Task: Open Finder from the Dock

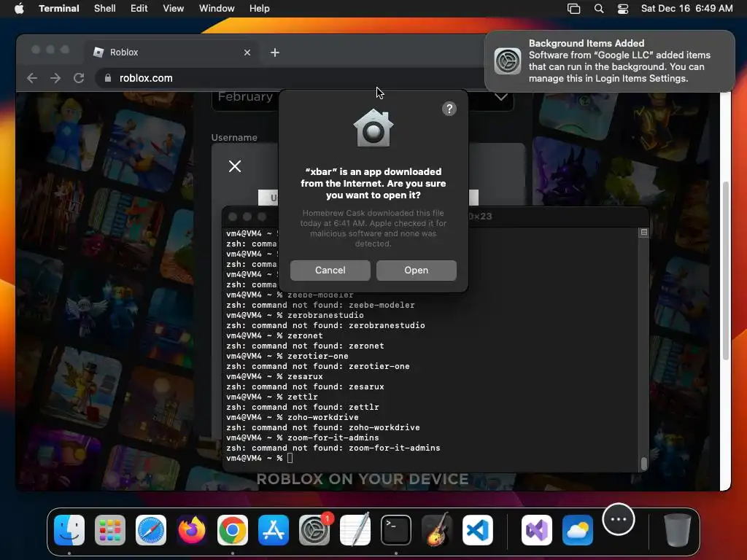Action: pos(69,530)
